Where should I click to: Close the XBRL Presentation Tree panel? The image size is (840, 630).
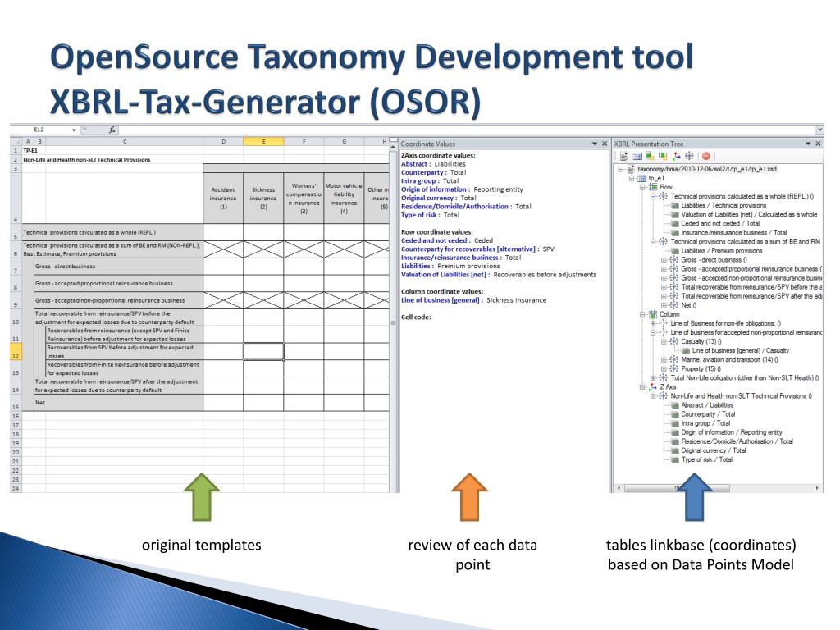[818, 144]
